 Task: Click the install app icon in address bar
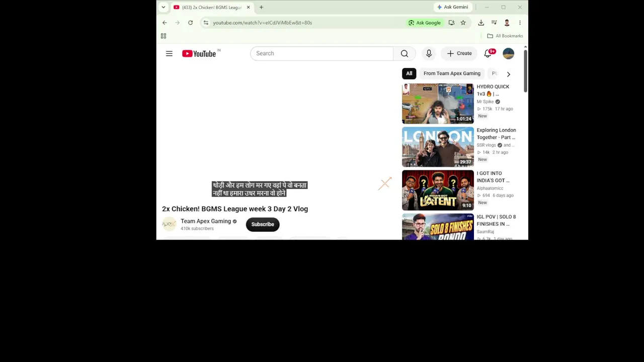click(451, 23)
